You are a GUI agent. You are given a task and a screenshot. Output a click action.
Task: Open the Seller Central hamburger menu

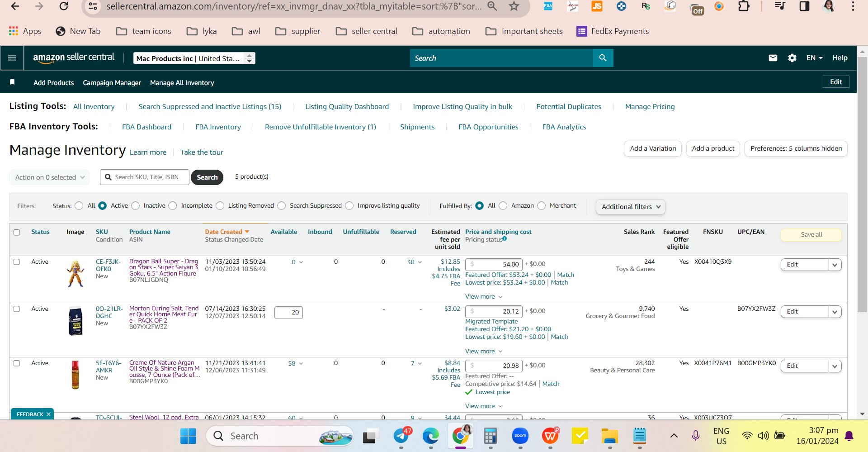[12, 58]
